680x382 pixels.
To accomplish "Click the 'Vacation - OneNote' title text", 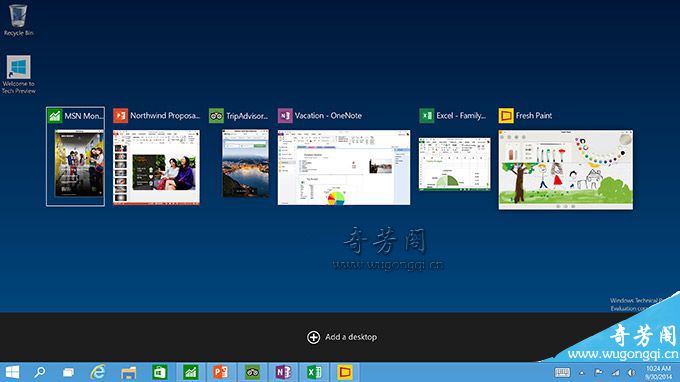I will (x=328, y=116).
